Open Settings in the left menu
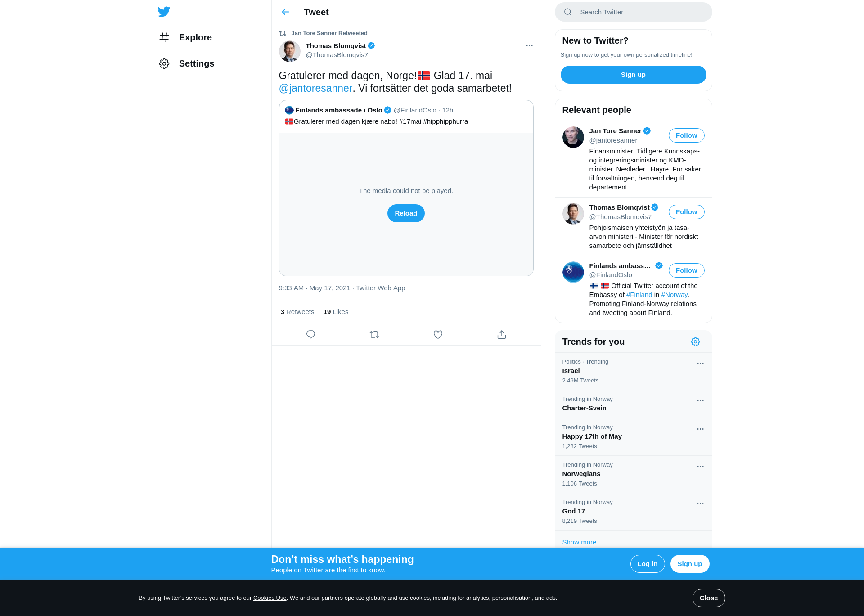The height and width of the screenshot is (616, 864). point(186,63)
